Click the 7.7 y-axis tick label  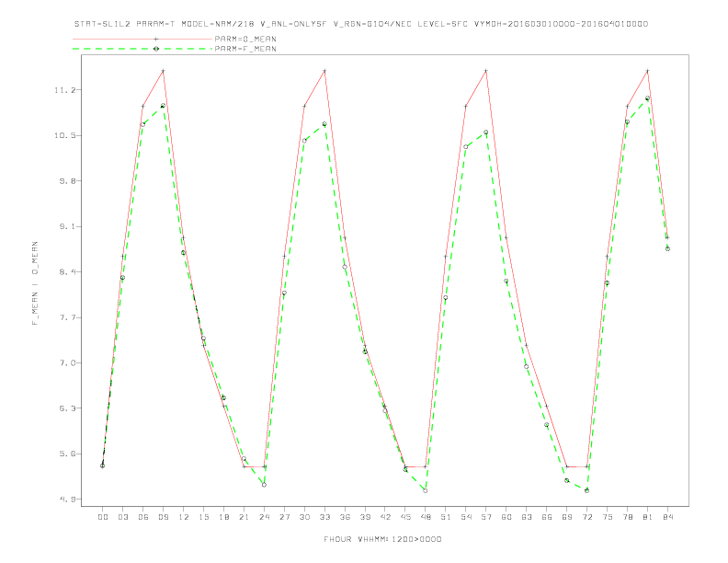coord(68,317)
